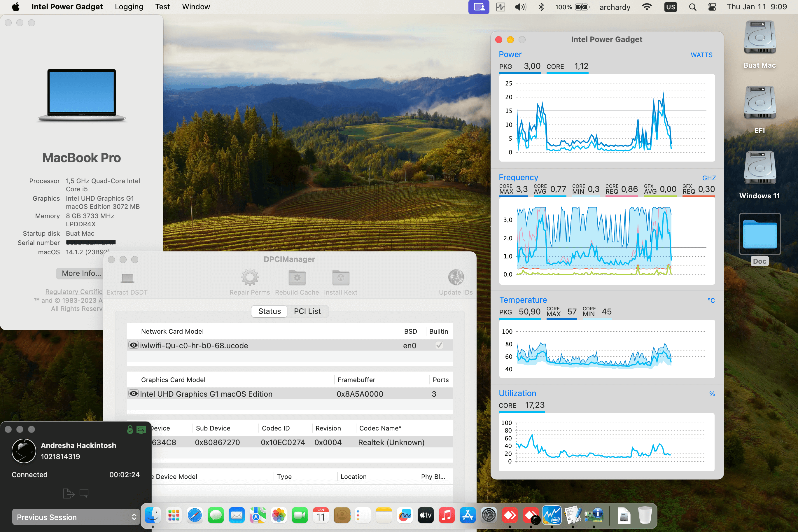Open the Intel Power Gadget menu

pyautogui.click(x=67, y=7)
